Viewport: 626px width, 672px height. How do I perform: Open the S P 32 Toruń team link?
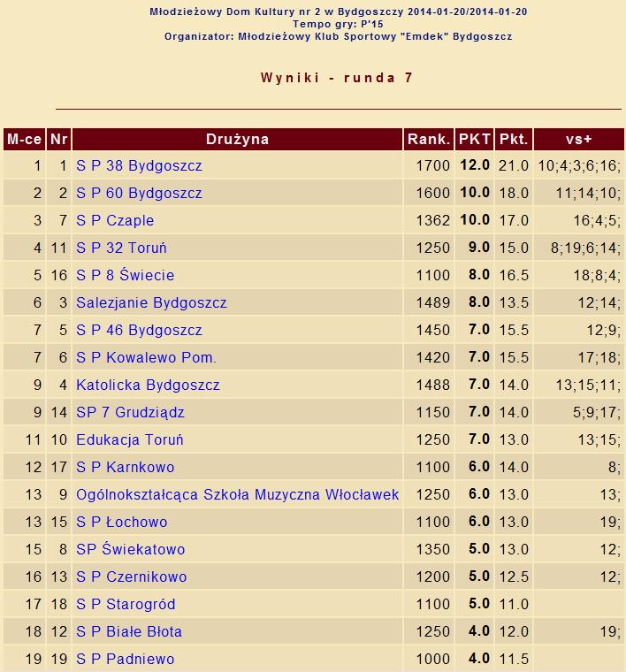coord(121,248)
